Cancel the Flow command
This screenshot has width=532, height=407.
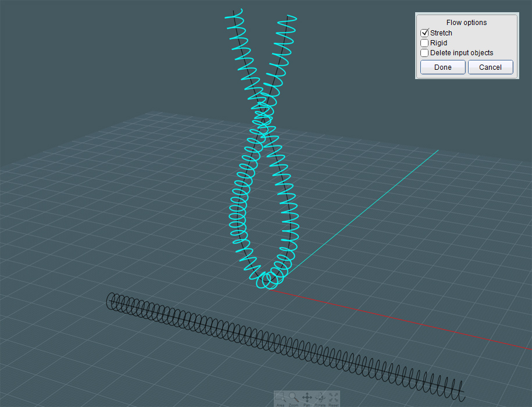pyautogui.click(x=490, y=67)
